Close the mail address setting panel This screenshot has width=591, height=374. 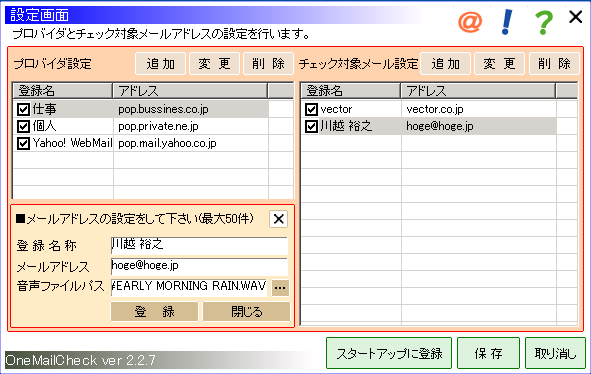279,219
